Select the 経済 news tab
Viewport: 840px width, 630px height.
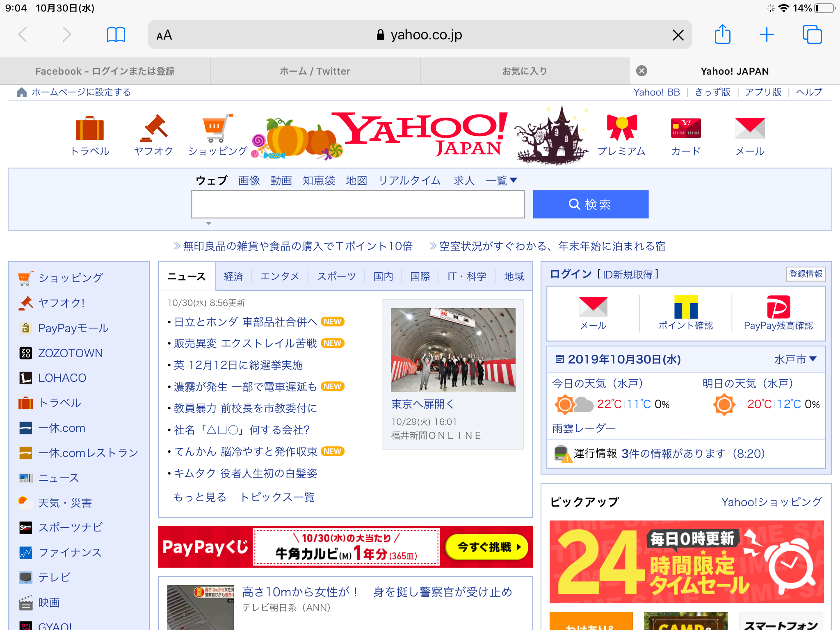234,276
